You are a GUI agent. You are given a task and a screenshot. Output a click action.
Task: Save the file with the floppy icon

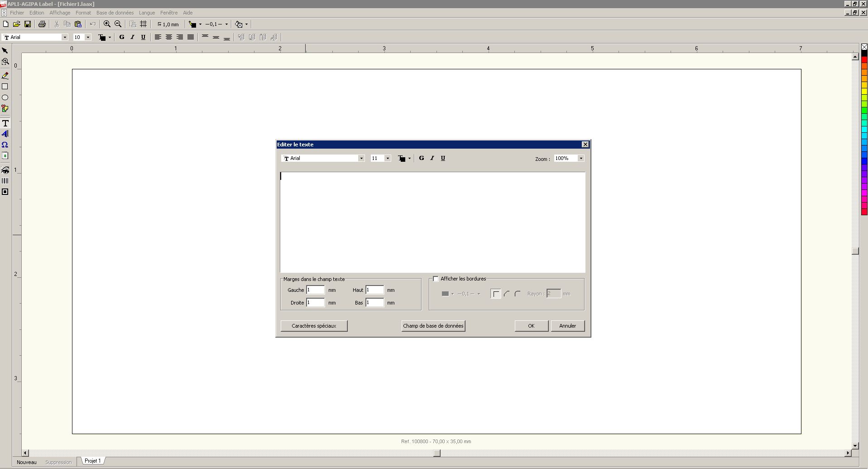click(28, 24)
